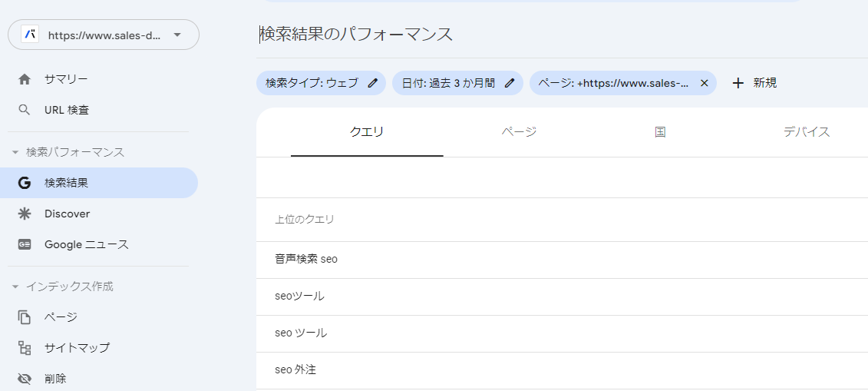
Task: Switch to the デバイス tab
Action: [x=807, y=132]
